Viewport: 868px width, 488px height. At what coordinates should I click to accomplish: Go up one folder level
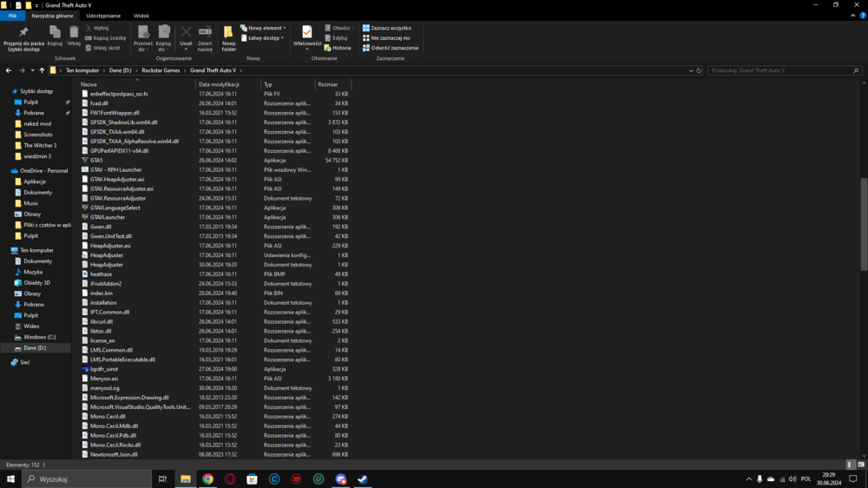click(42, 70)
